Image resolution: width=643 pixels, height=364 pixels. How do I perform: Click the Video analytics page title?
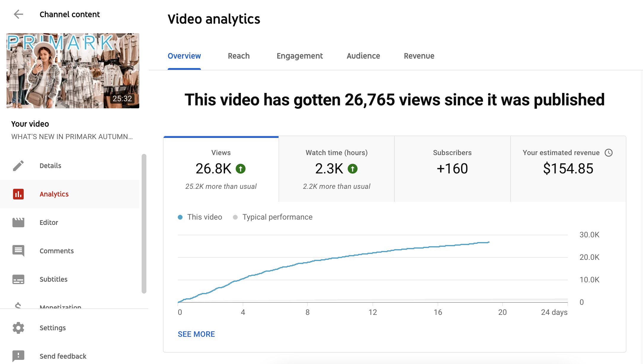click(214, 19)
